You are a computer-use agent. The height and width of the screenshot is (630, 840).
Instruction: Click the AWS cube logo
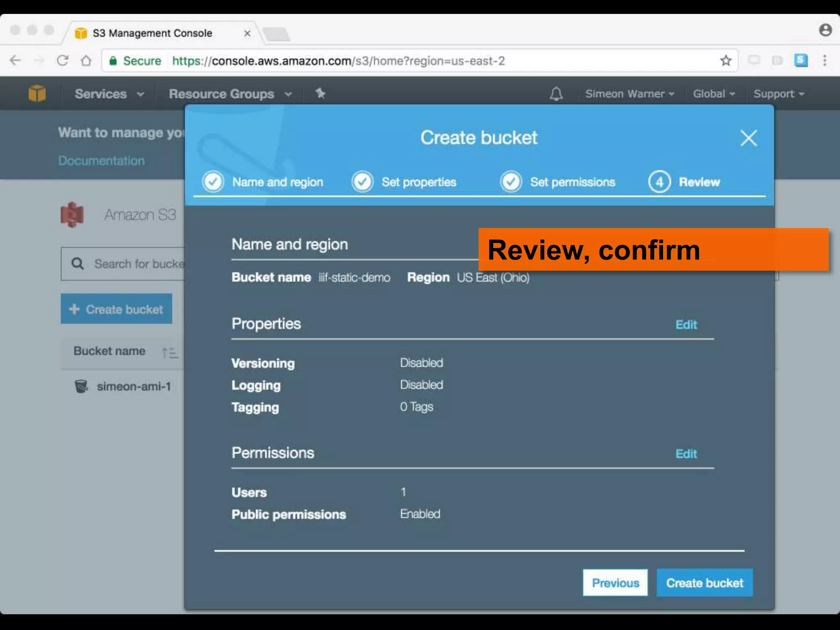coord(37,93)
